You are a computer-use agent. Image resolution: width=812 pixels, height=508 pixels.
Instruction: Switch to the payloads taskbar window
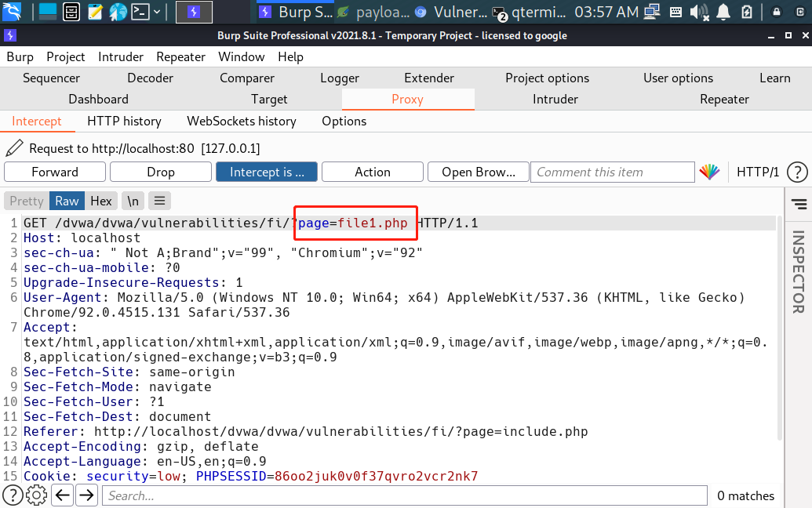click(x=373, y=12)
